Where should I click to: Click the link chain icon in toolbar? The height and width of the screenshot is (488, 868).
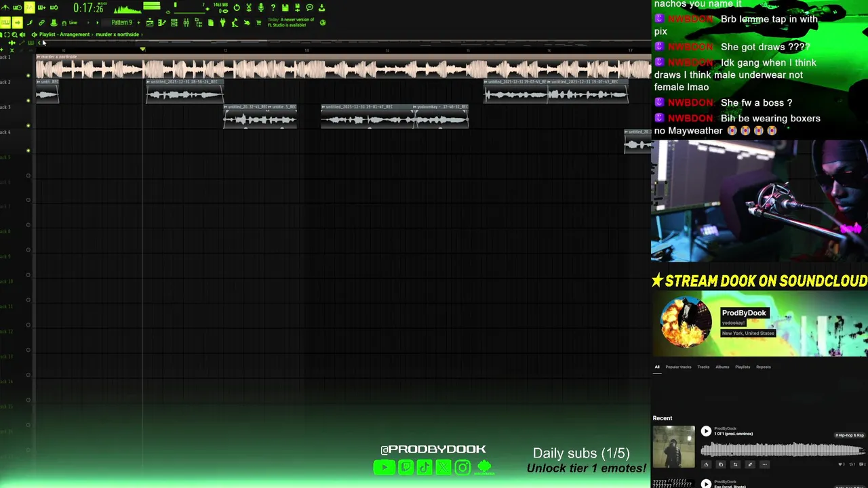coord(41,23)
